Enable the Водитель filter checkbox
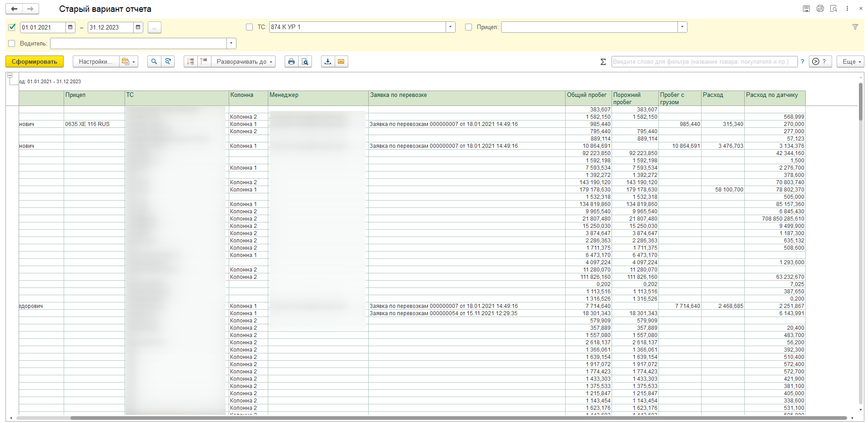 pyautogui.click(x=12, y=44)
